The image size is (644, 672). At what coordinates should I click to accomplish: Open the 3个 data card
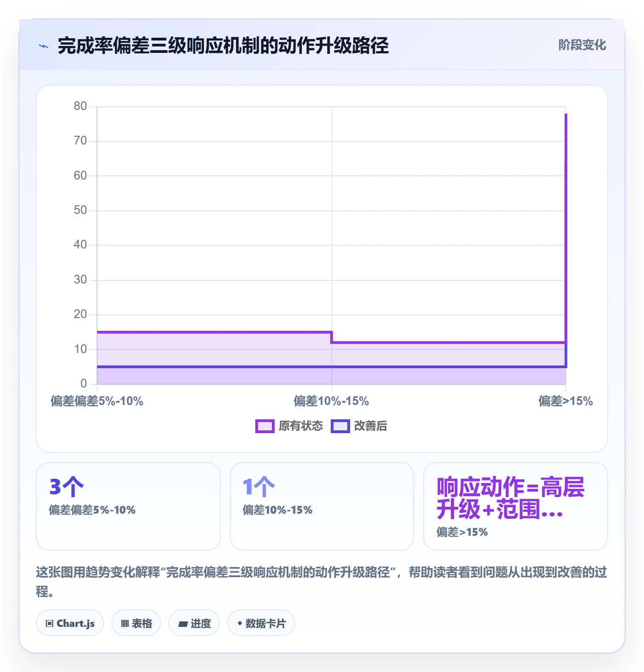pos(128,506)
